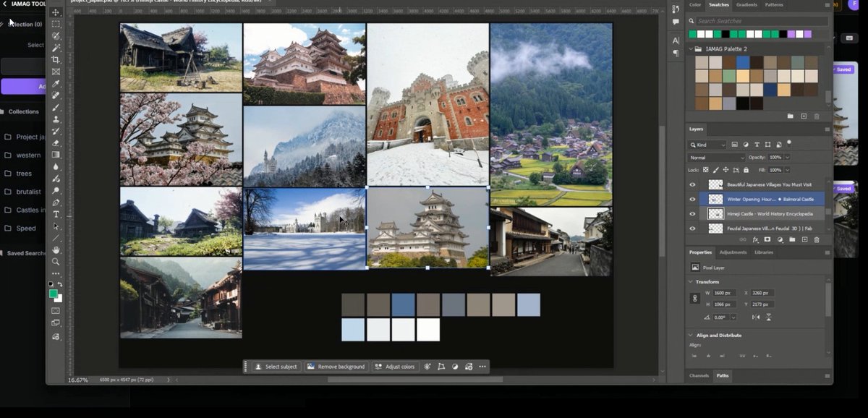The image size is (868, 418).
Task: Switch to the Gradients tab
Action: point(746,4)
